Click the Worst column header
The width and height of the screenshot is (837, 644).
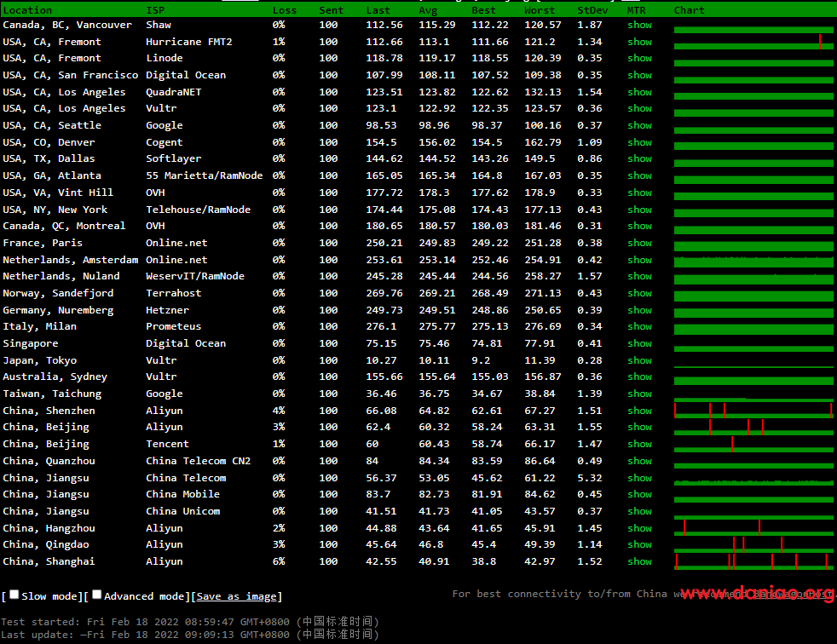point(540,10)
